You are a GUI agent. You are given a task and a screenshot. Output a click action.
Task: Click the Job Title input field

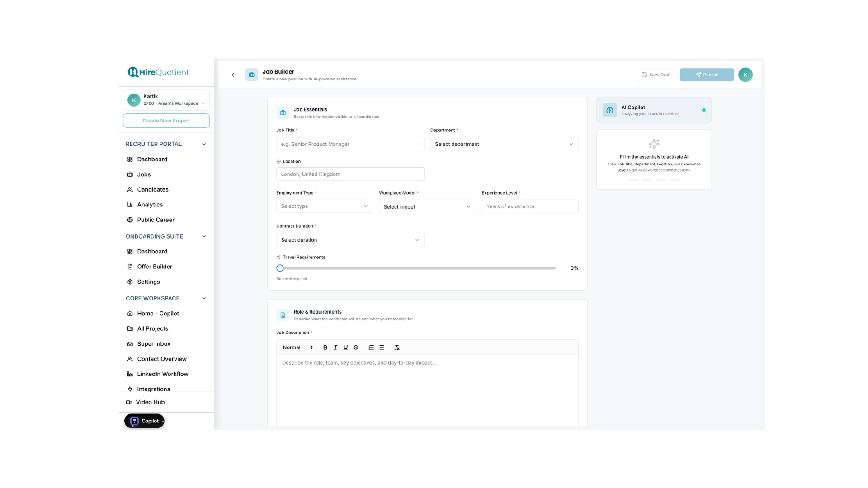click(350, 144)
